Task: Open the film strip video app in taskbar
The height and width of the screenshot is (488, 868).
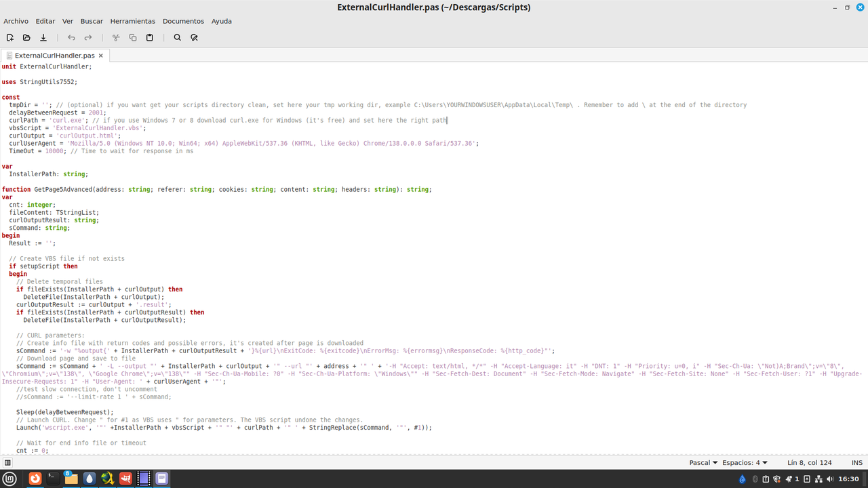Action: pos(144,479)
